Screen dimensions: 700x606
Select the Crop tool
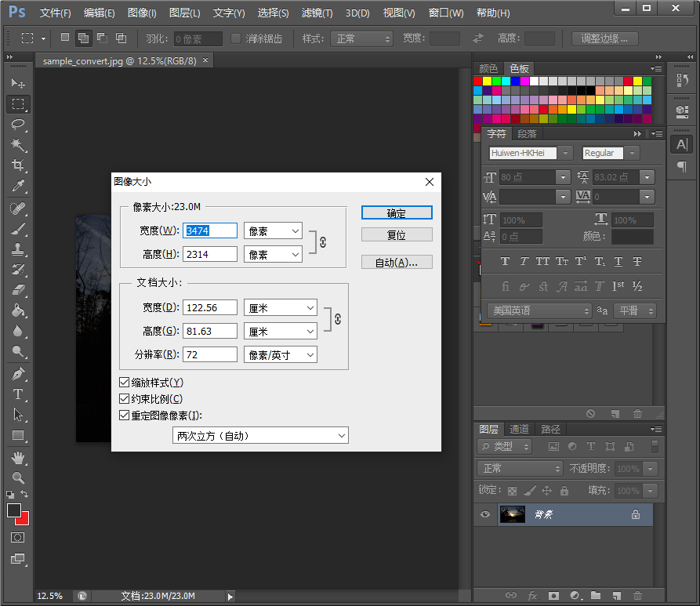pyautogui.click(x=18, y=165)
